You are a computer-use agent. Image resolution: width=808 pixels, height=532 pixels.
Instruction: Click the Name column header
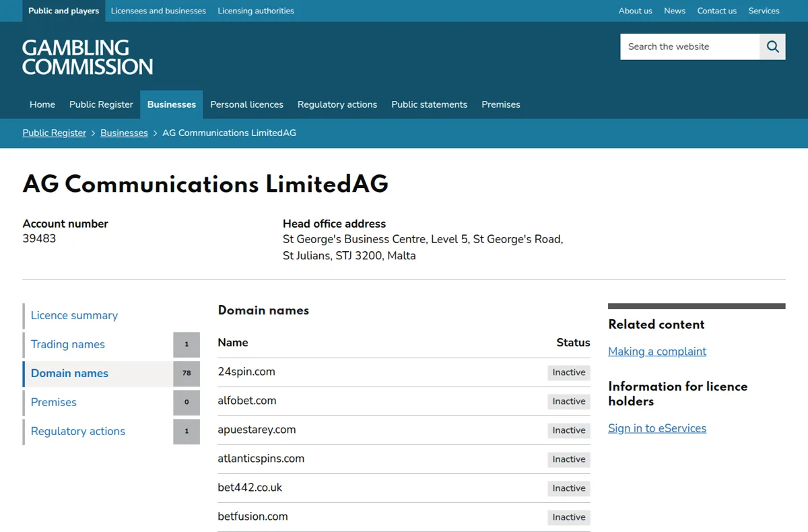point(233,343)
